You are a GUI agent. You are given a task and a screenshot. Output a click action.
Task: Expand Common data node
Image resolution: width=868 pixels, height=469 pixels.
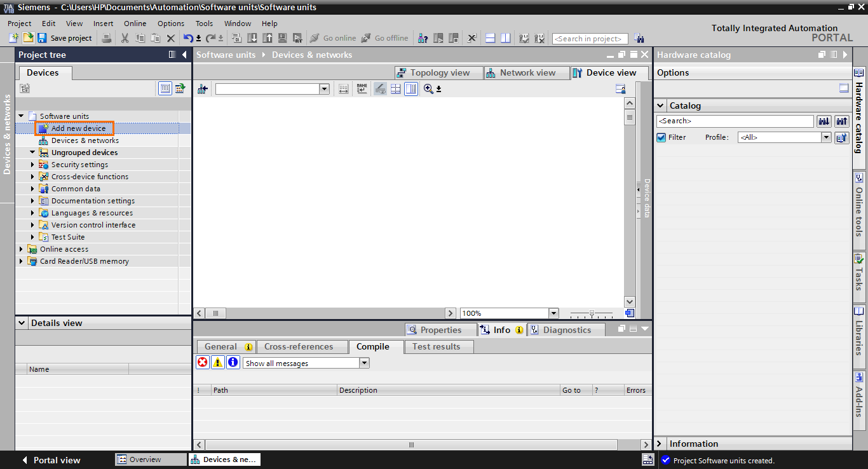point(32,189)
